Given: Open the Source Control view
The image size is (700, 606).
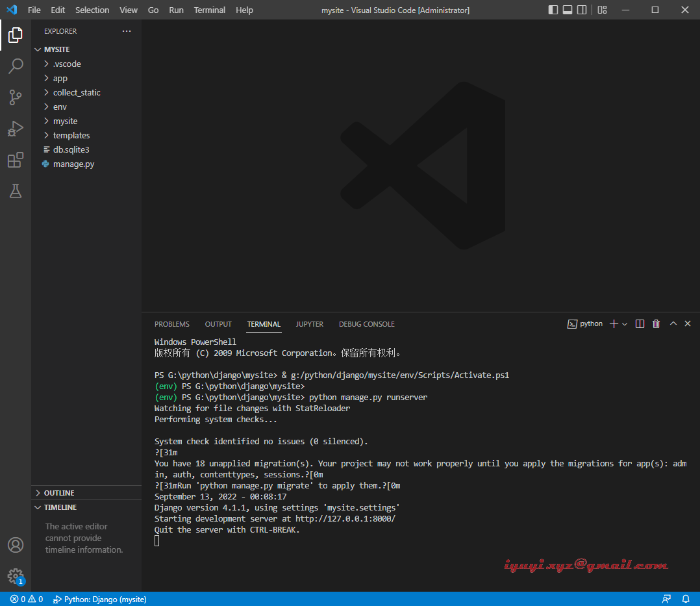Looking at the screenshot, I should [x=16, y=97].
